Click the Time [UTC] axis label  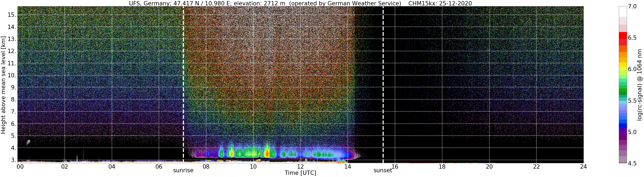300,173
